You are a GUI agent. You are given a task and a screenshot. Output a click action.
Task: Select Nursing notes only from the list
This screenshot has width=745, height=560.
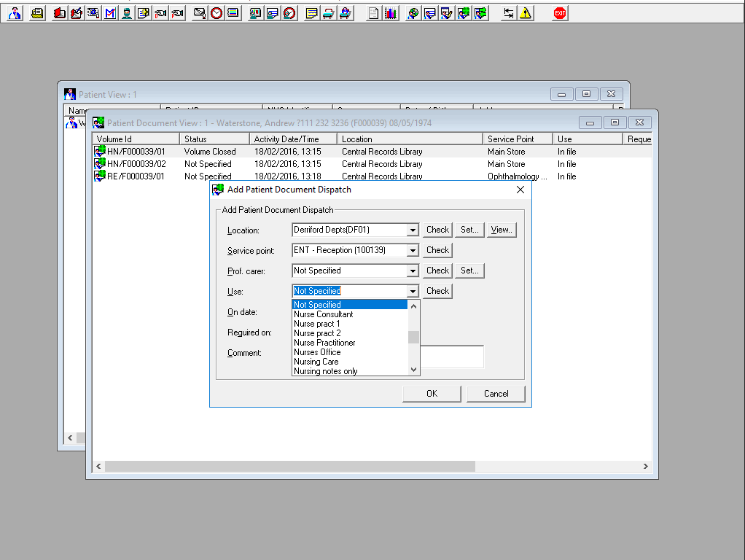pyautogui.click(x=350, y=371)
